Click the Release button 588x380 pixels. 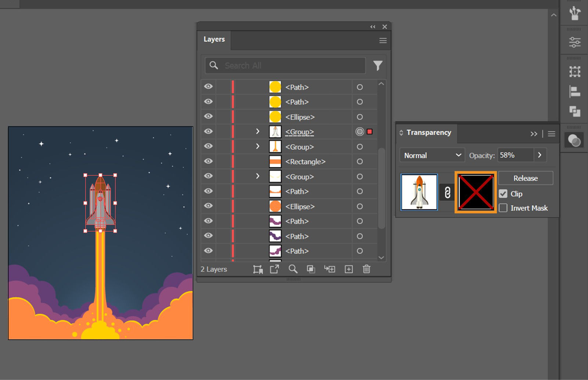tap(526, 178)
